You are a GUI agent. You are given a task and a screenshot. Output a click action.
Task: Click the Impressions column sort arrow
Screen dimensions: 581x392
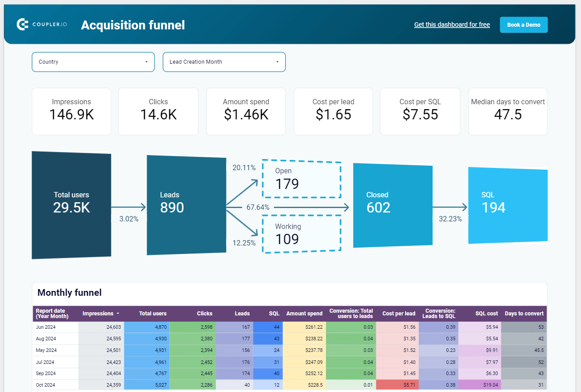[x=118, y=314]
